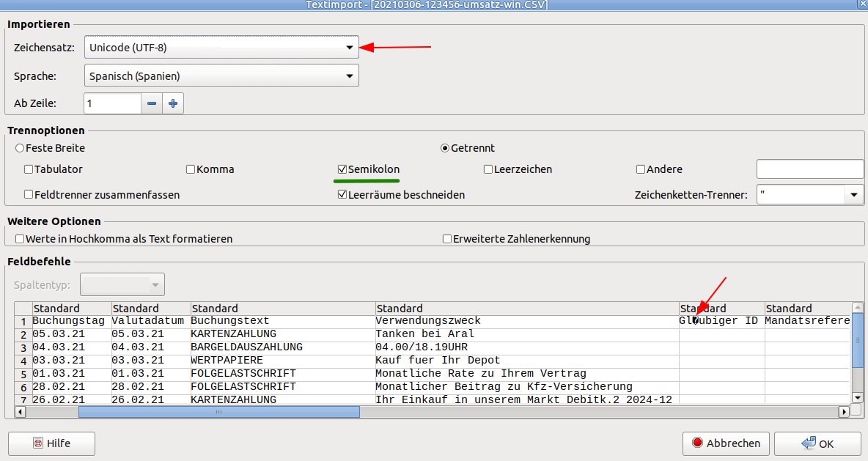The height and width of the screenshot is (461, 868).
Task: Click the preview horizontal scrollbar thumb
Action: pyautogui.click(x=219, y=412)
